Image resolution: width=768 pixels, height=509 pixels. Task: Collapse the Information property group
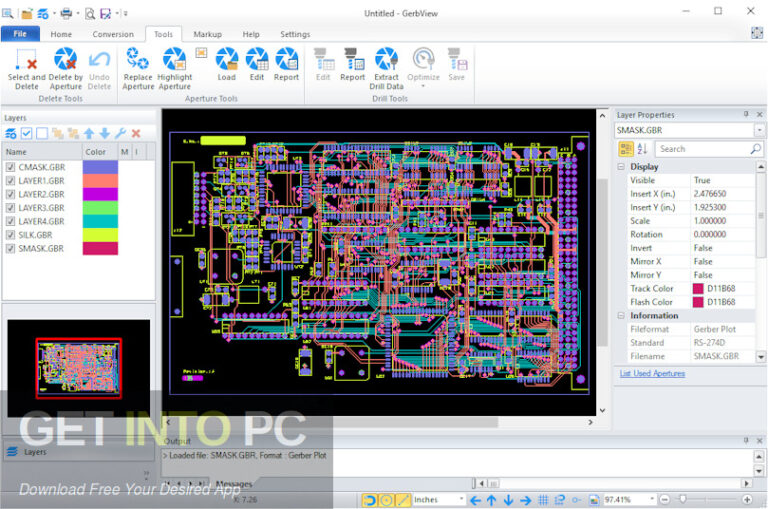(x=621, y=315)
